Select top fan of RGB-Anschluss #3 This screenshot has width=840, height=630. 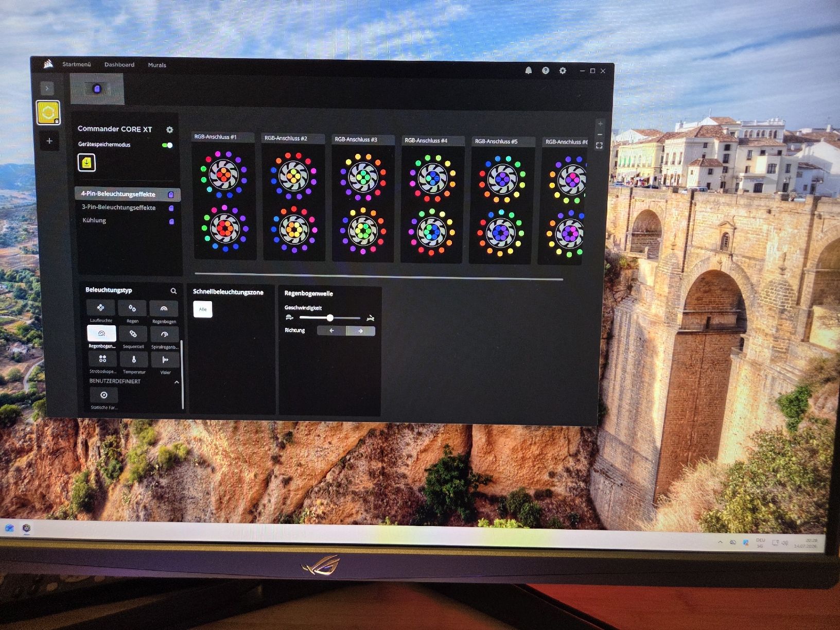pyautogui.click(x=363, y=177)
